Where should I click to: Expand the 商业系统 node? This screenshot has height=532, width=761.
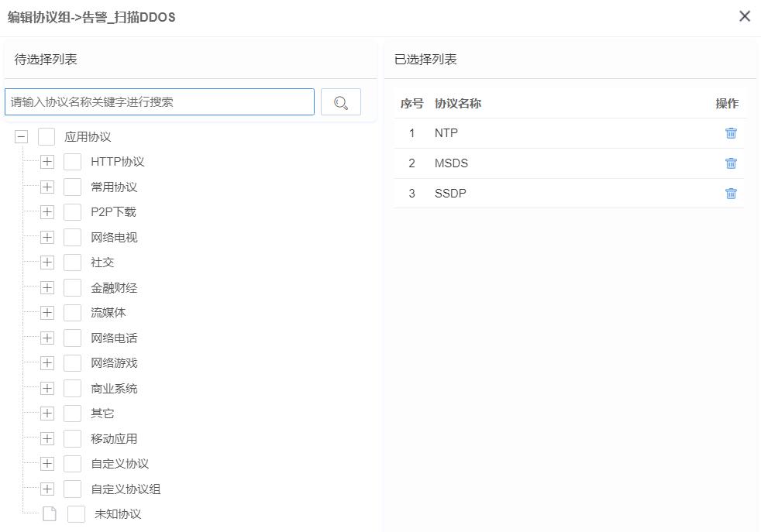[x=47, y=388]
